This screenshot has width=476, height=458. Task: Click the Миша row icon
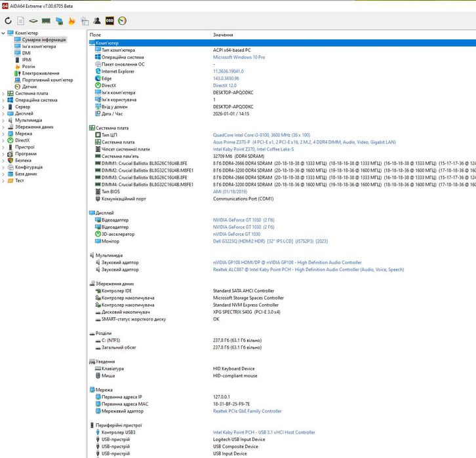98,375
